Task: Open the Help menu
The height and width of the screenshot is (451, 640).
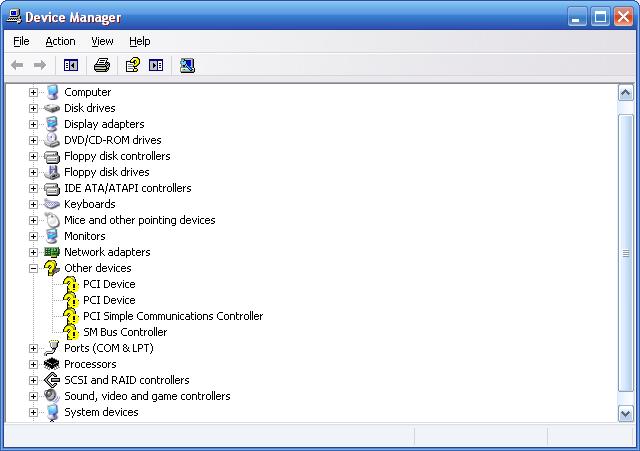Action: click(x=140, y=41)
